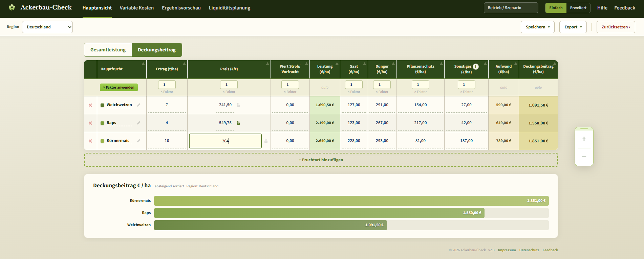Open the Sonstiges info icon
This screenshot has width=644, height=259.
476,67
